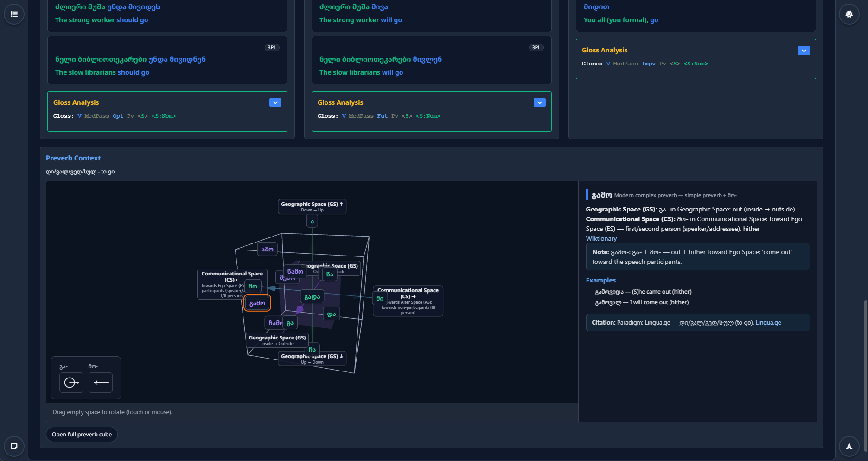Click the note icon at bottom-left corner
Image resolution: width=868 pixels, height=461 pixels.
coord(14,446)
